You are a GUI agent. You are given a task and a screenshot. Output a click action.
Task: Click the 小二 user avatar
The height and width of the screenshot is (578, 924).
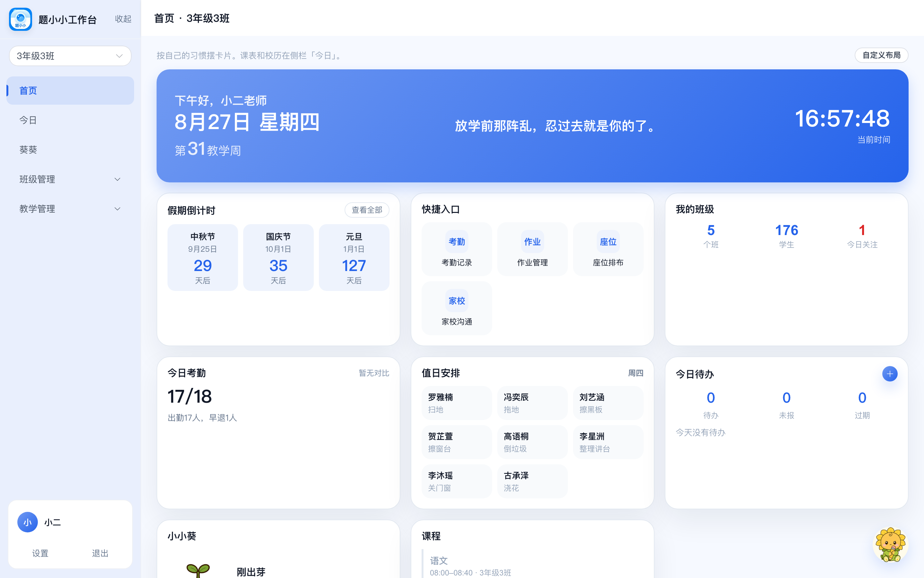coord(28,522)
